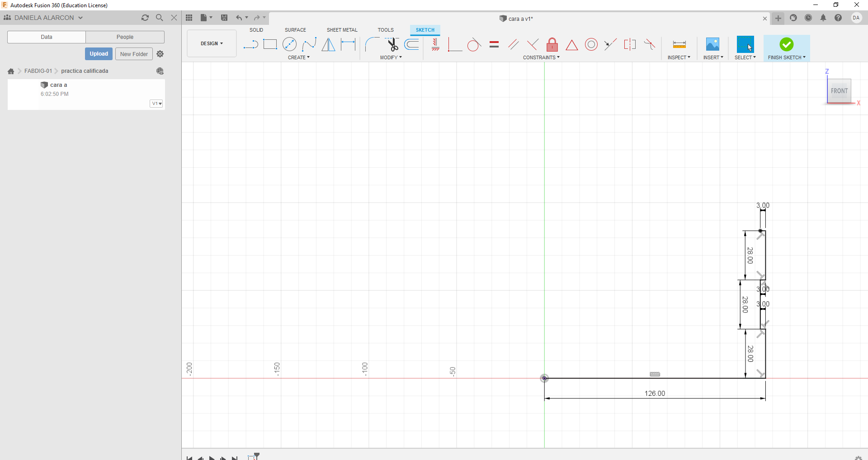Click the Insert image icon
This screenshot has height=460, width=868.
point(712,44)
